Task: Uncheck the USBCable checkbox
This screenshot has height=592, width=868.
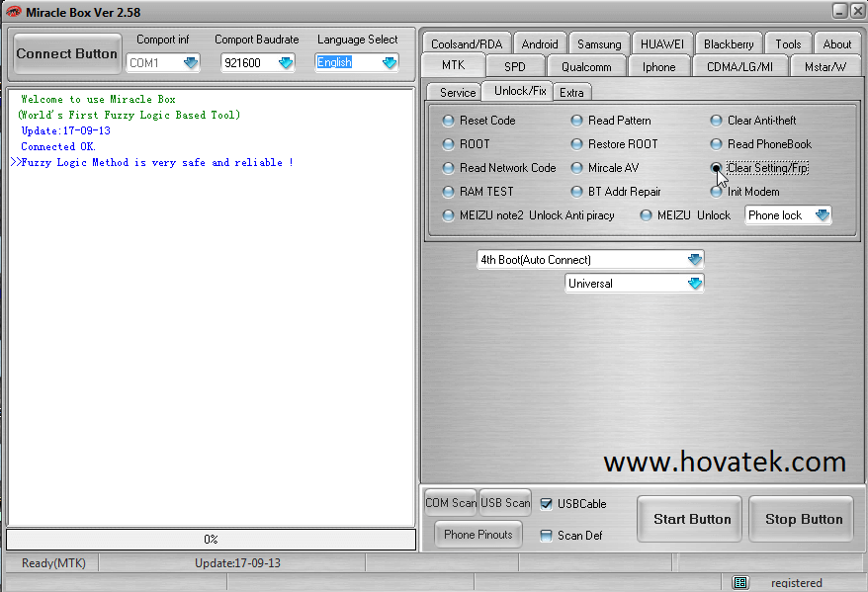Action: 546,503
